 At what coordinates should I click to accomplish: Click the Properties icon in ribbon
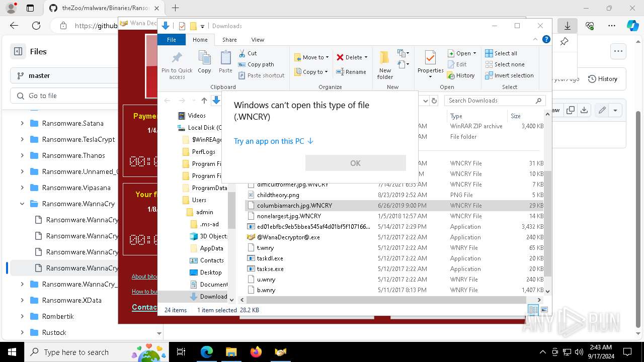(430, 65)
